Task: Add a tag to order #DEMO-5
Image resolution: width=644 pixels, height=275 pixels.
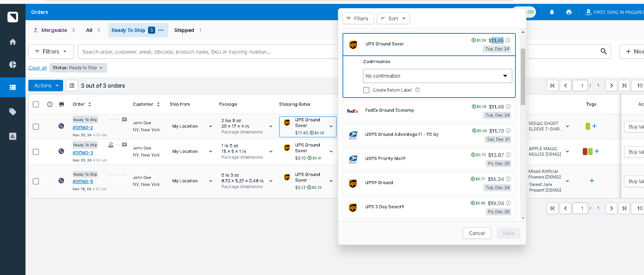Action: coord(592,181)
